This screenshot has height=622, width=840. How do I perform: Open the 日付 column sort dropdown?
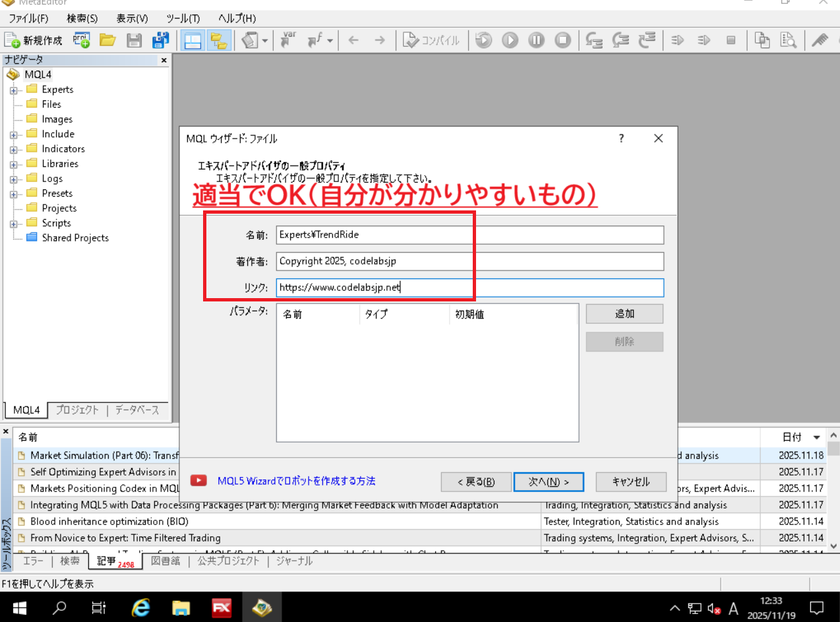point(816,437)
